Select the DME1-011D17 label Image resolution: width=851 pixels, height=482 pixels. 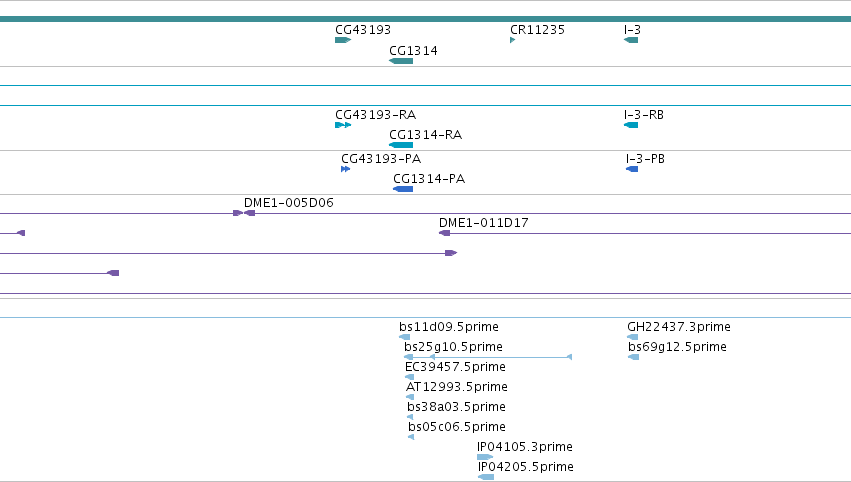[x=484, y=223]
